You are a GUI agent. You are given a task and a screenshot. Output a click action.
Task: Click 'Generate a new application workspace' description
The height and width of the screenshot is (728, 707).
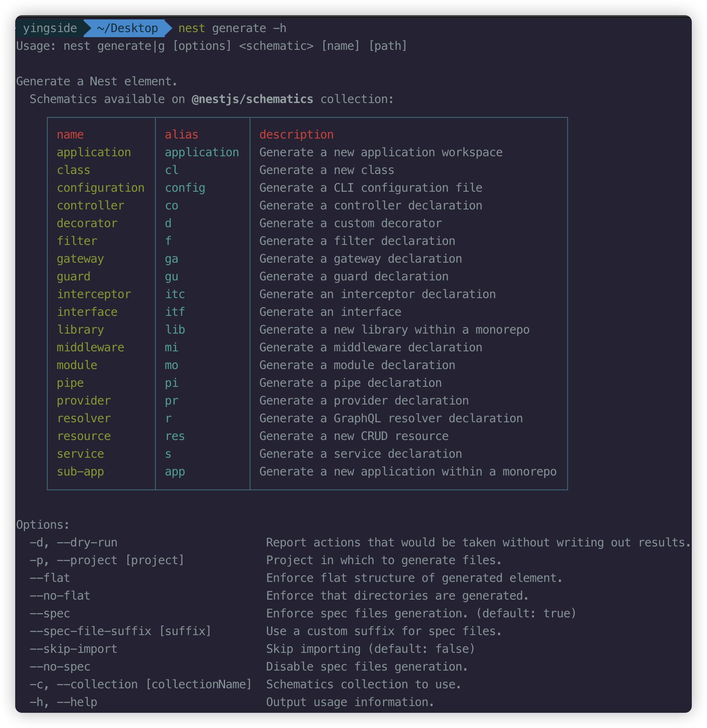[381, 152]
